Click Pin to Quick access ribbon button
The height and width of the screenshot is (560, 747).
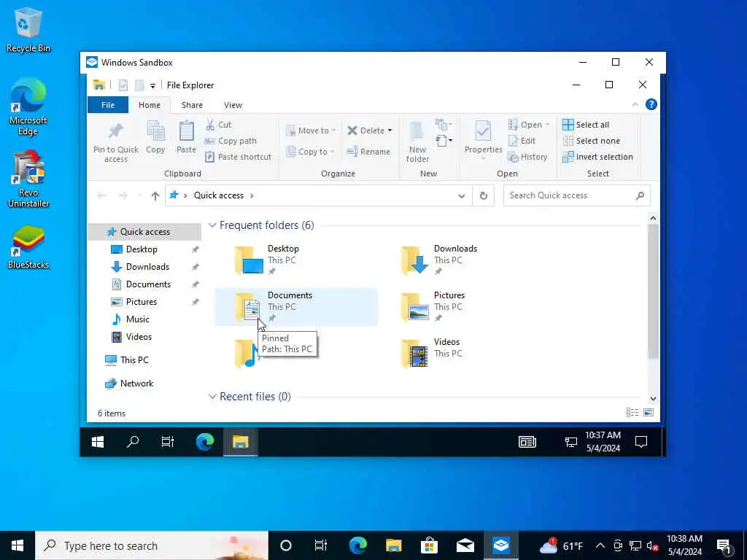[x=116, y=141]
